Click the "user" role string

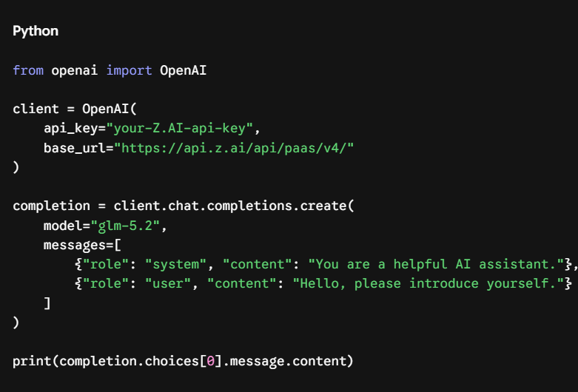(168, 283)
